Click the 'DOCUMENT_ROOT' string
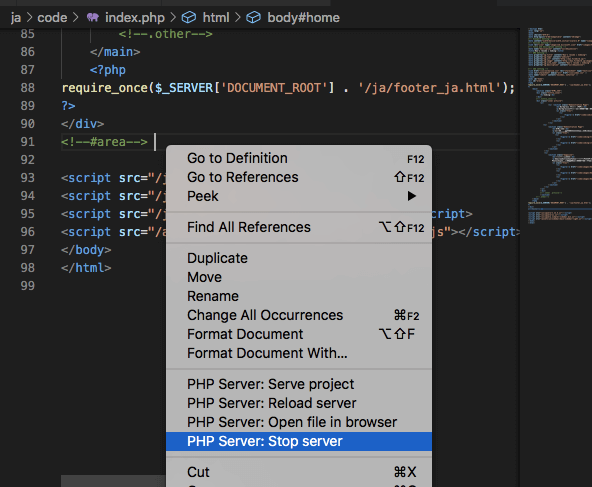This screenshot has height=487, width=592. [x=274, y=88]
